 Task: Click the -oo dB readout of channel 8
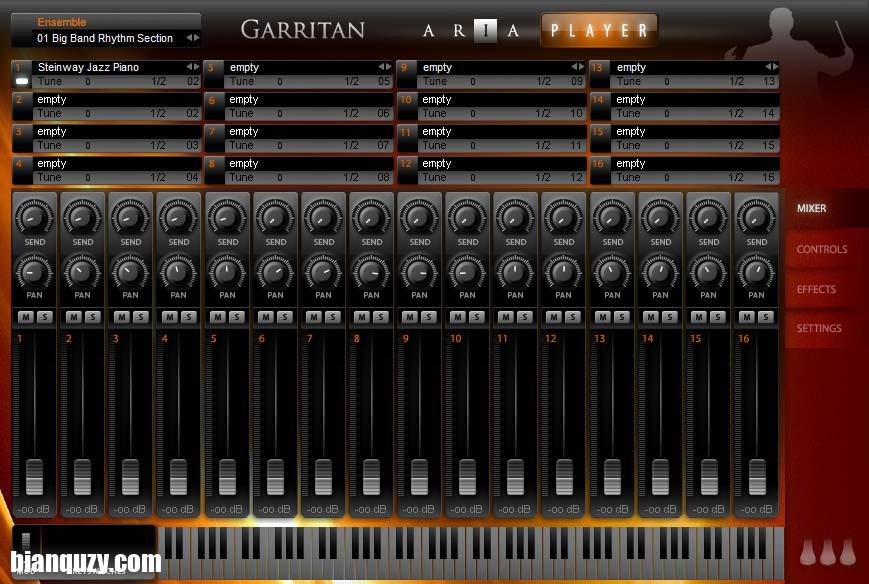[371, 509]
